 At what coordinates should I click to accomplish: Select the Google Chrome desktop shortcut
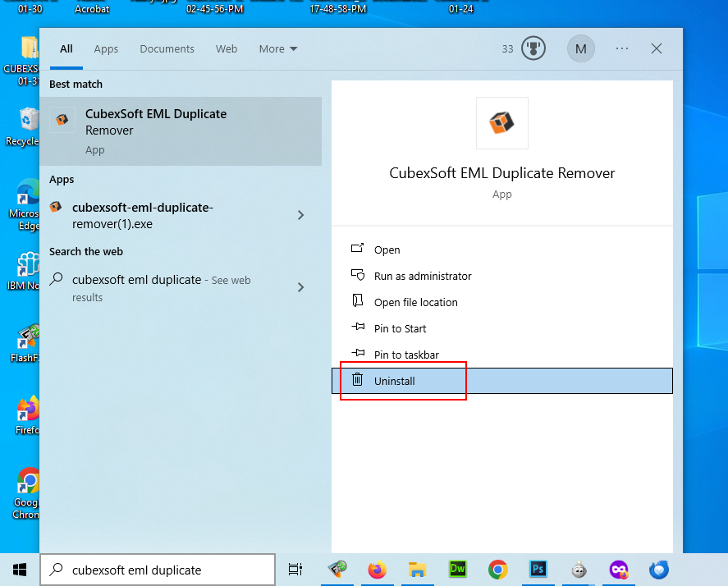tap(26, 493)
